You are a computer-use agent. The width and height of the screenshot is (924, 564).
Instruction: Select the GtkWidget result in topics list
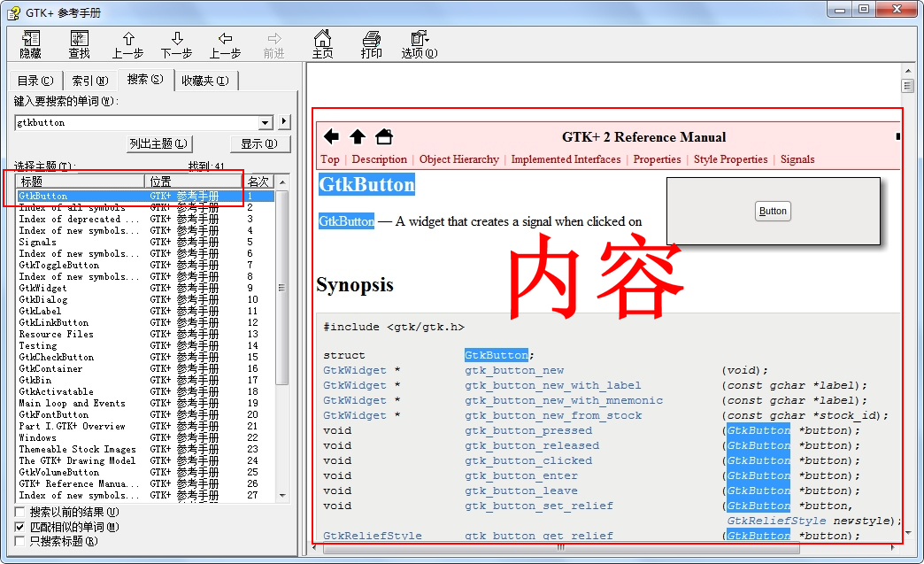[145, 288]
